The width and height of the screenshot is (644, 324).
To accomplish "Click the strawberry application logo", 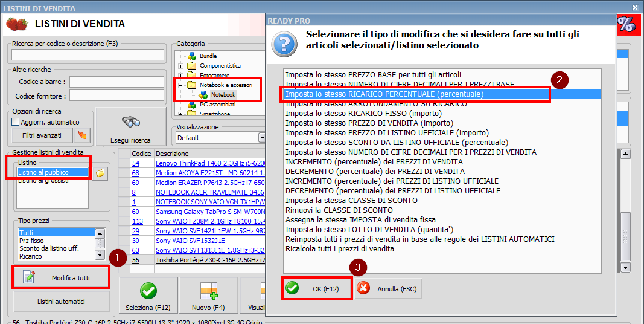I will tap(17, 24).
